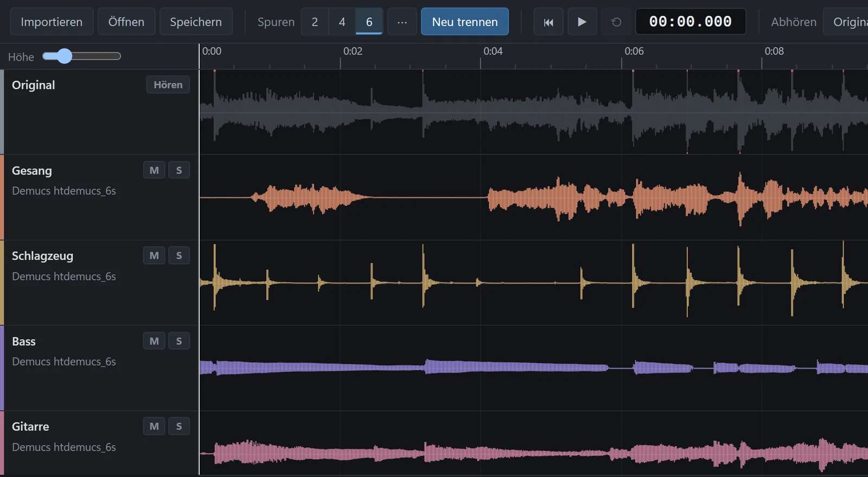Mute the Schlagzeug track

154,255
